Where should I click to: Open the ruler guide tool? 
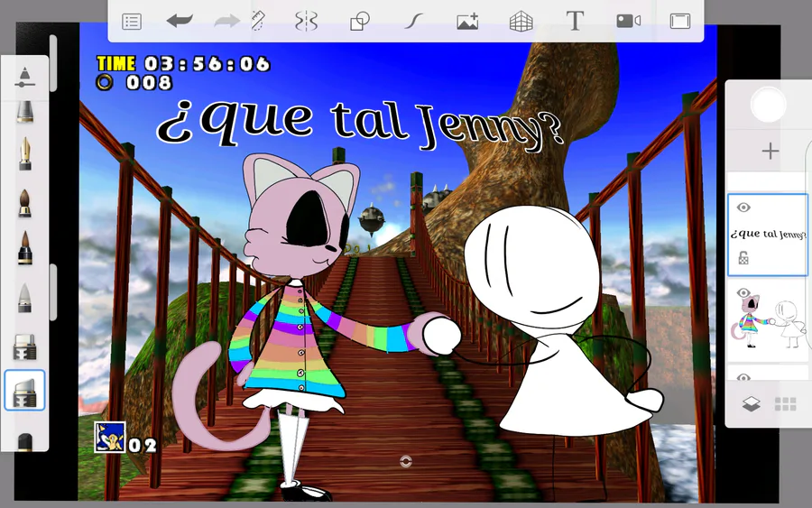click(258, 22)
